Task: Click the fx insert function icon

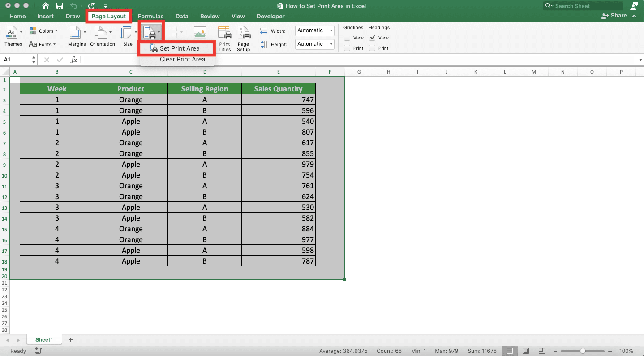Action: click(74, 60)
